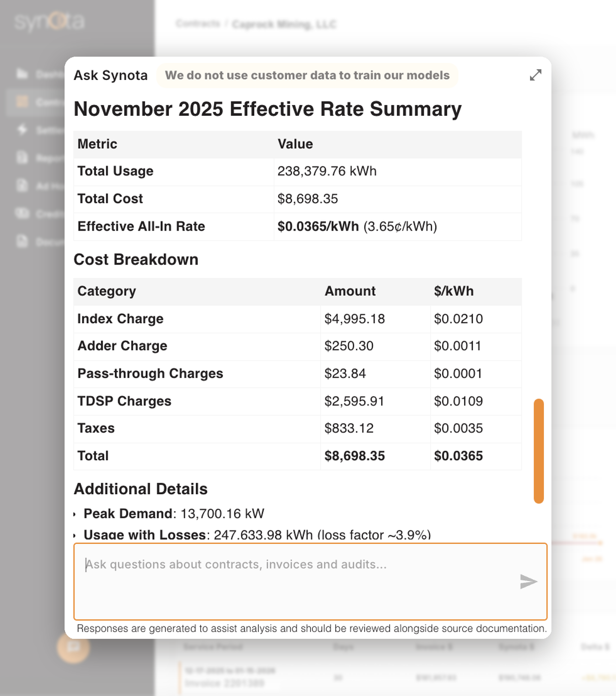Select the Total label in Cost Breakdown

click(x=93, y=456)
